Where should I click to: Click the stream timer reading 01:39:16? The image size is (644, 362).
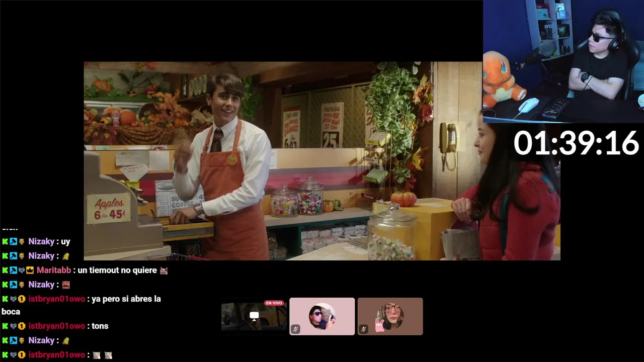[576, 143]
